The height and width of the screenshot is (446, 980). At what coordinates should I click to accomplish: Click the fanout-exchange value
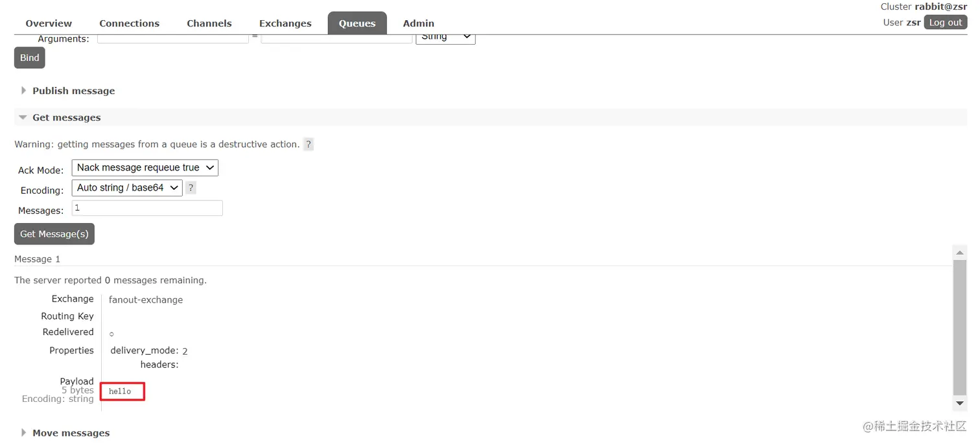tap(146, 299)
